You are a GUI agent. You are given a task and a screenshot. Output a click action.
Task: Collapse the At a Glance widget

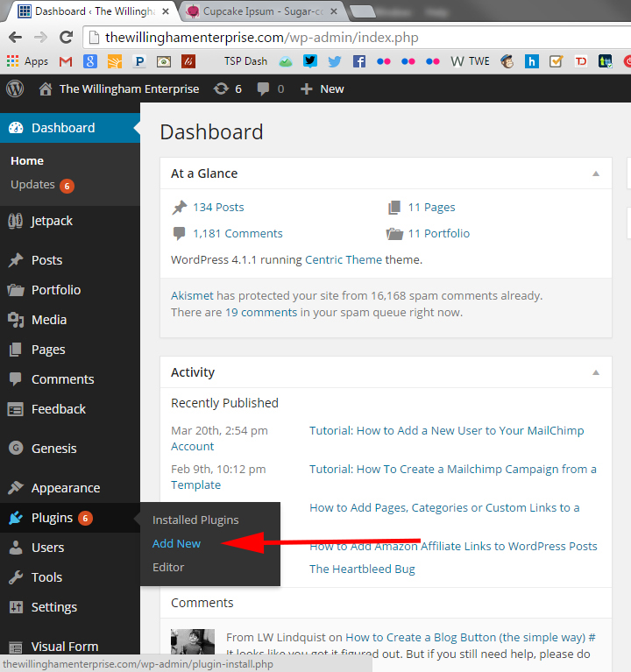click(596, 173)
